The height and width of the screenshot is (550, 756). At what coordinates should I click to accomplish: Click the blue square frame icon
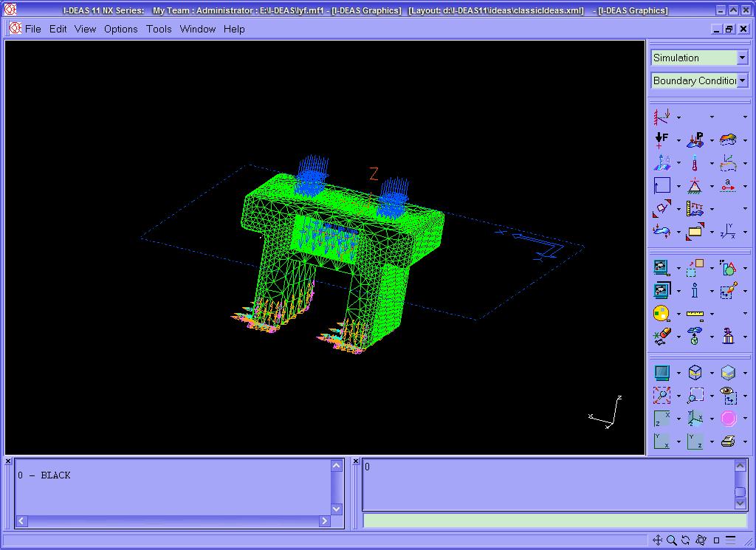coord(661,185)
